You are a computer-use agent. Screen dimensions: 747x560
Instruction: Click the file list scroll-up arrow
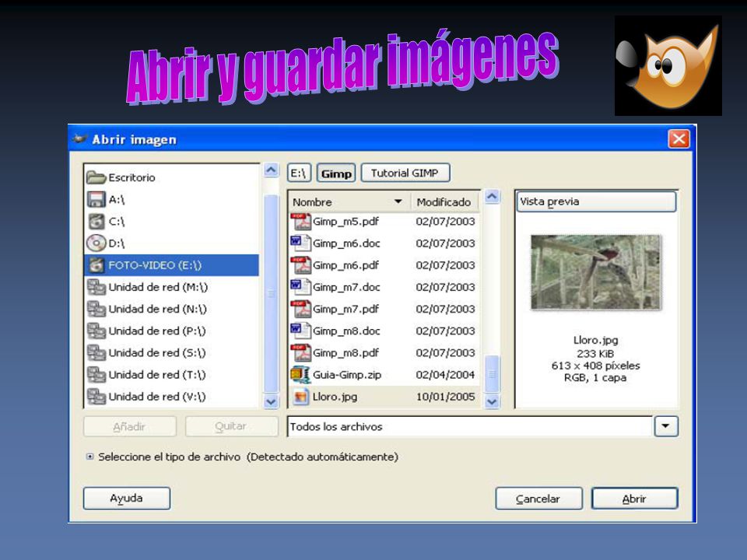point(492,196)
